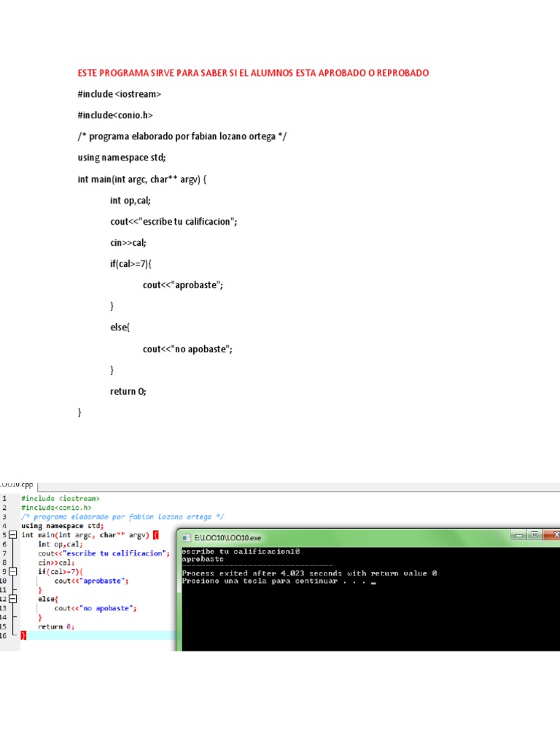This screenshot has width=560, height=747.
Task: Click "if(cal>=7){" in the document text
Action: (x=131, y=263)
